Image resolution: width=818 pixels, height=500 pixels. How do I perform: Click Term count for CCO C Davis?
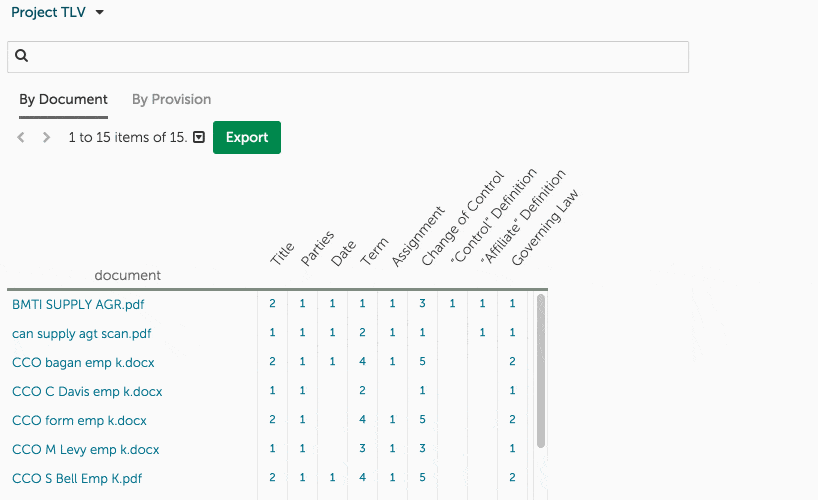[363, 390]
